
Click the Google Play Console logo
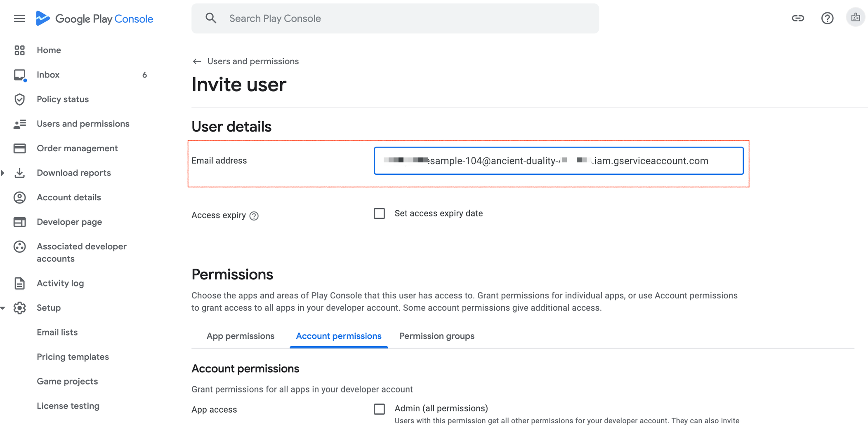94,19
